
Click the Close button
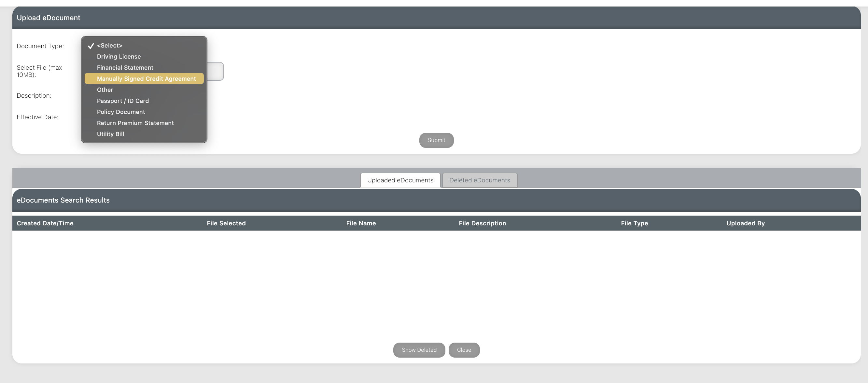click(x=464, y=350)
